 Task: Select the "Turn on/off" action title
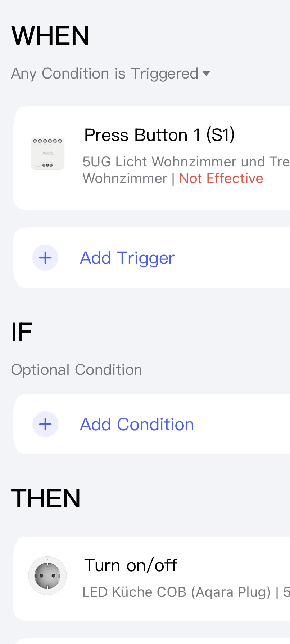(131, 565)
